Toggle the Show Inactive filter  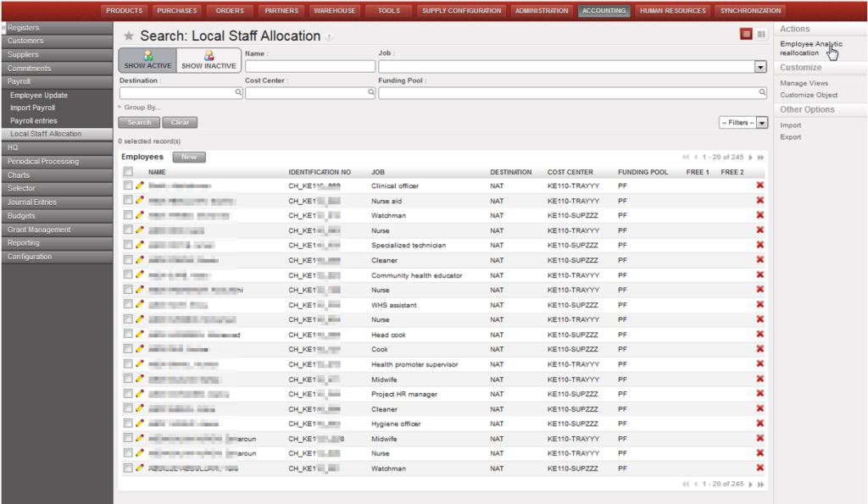pyautogui.click(x=209, y=60)
